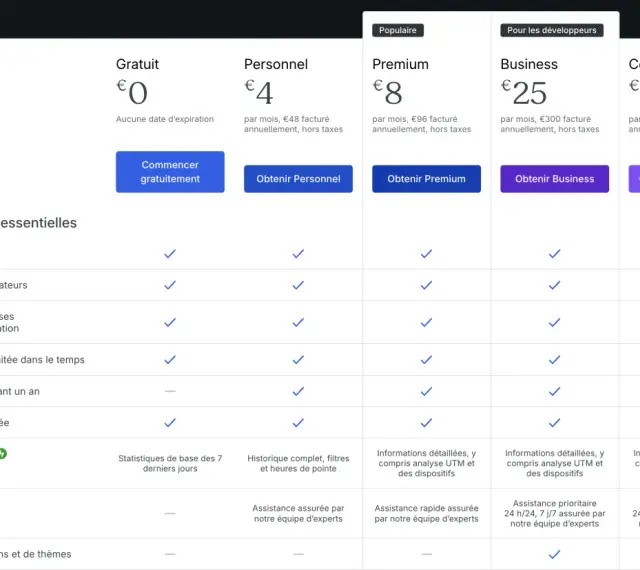Click the 'itée dans le temps' row label
The height and width of the screenshot is (570, 640).
tap(42, 360)
